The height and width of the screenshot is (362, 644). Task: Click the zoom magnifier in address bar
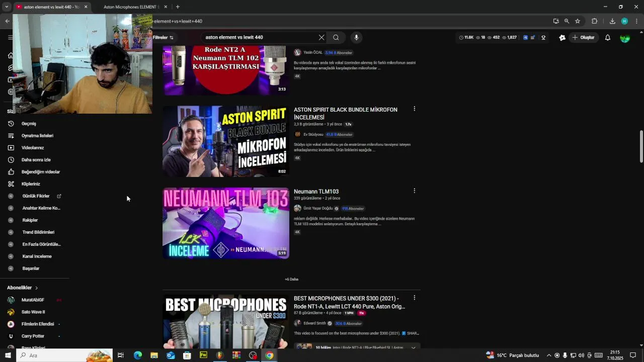pos(567,21)
